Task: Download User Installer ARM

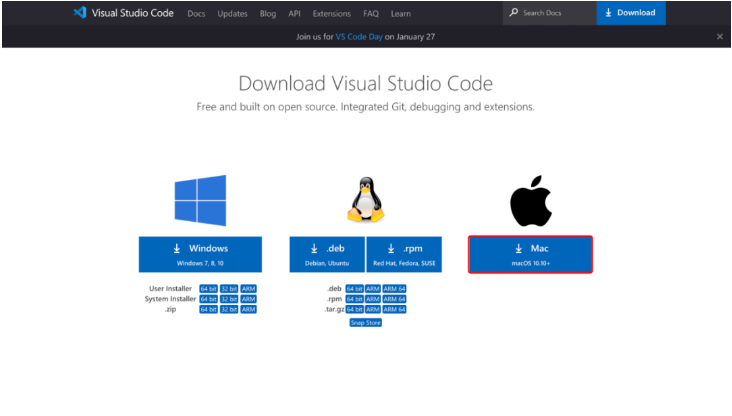Action: [248, 289]
